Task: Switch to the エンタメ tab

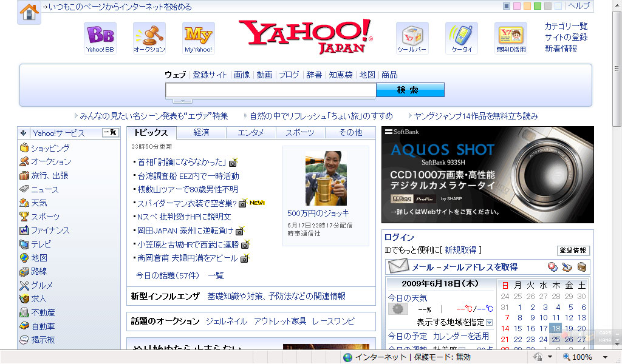Action: 251,133
